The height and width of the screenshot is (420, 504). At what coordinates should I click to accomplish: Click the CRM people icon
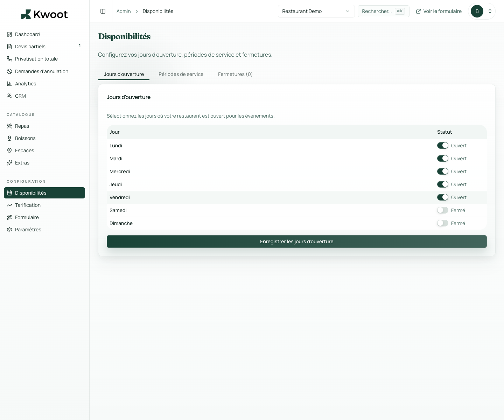coord(9,96)
